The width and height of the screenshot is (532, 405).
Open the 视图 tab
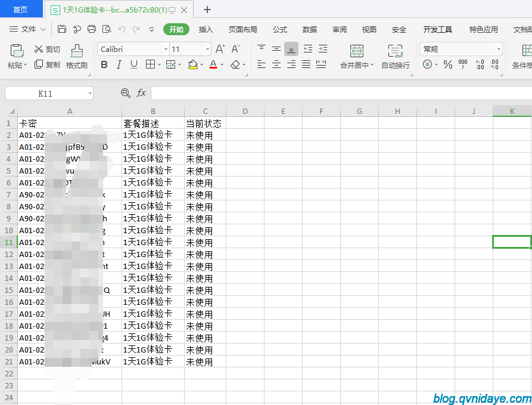pos(369,30)
